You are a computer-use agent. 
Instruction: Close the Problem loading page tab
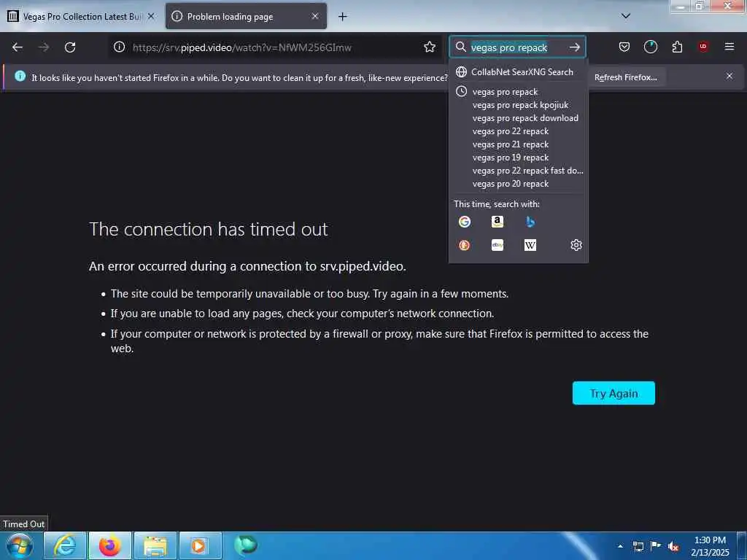[x=315, y=16]
